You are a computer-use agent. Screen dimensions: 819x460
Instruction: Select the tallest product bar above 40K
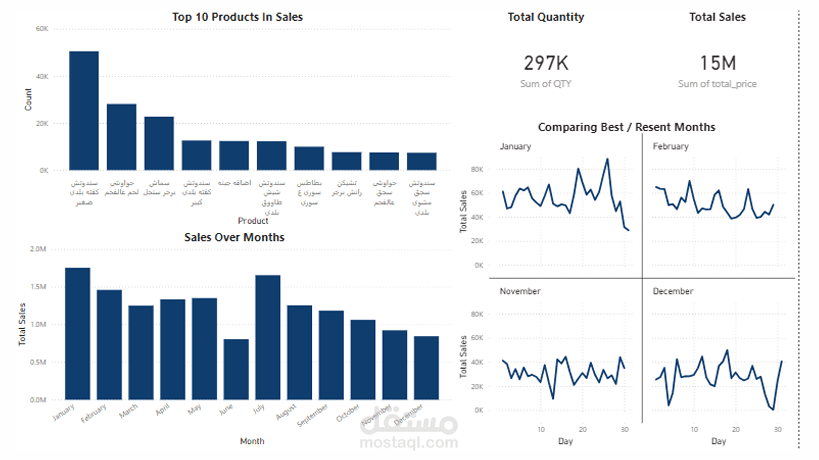(84, 111)
